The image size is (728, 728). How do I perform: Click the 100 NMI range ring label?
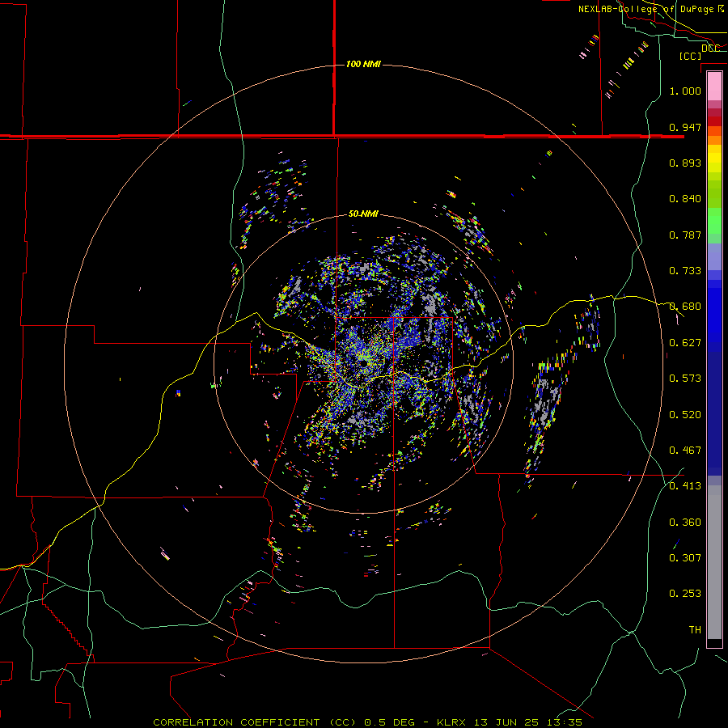pyautogui.click(x=363, y=64)
